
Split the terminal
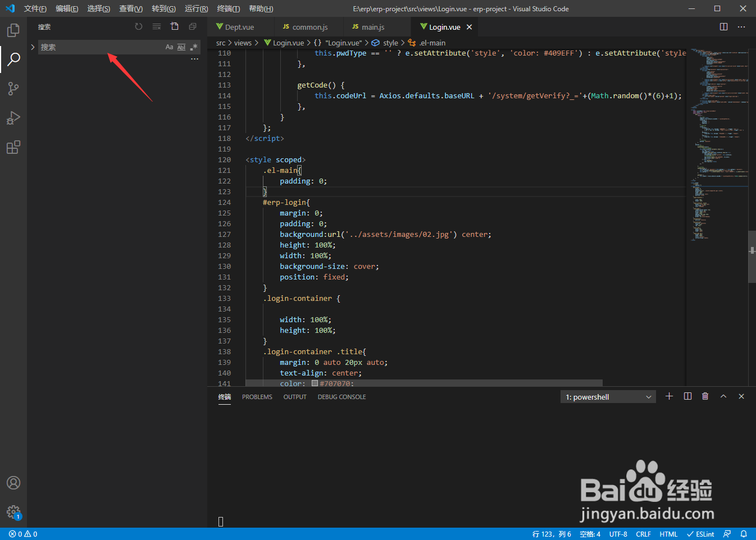(x=687, y=396)
